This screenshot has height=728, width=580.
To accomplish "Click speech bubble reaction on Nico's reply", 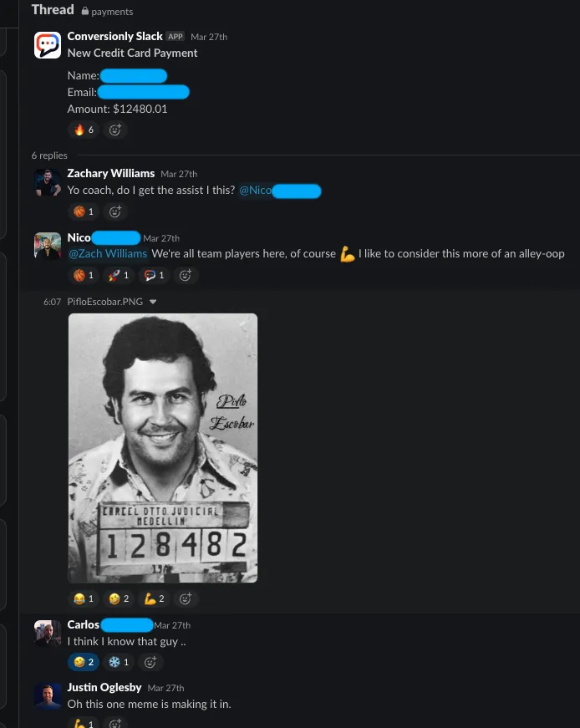I will pyautogui.click(x=155, y=275).
